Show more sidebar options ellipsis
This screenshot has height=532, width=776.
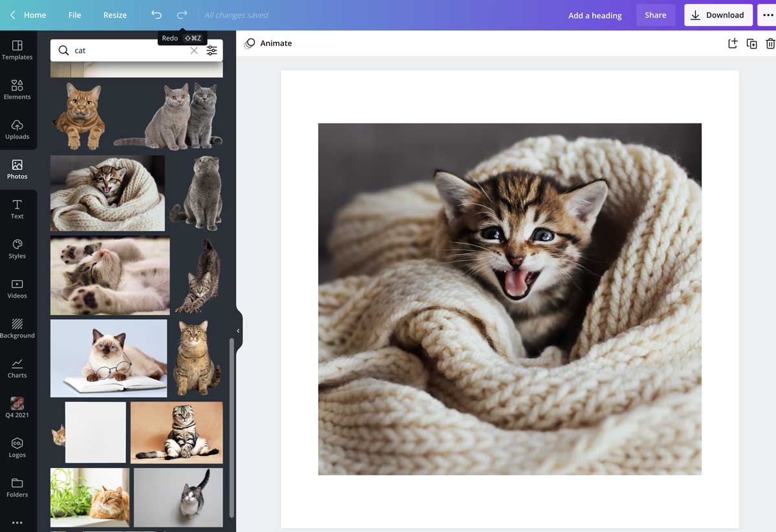coord(17,523)
